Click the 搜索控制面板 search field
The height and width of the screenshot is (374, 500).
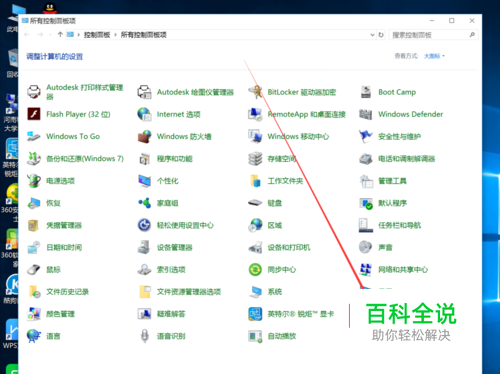(433, 35)
